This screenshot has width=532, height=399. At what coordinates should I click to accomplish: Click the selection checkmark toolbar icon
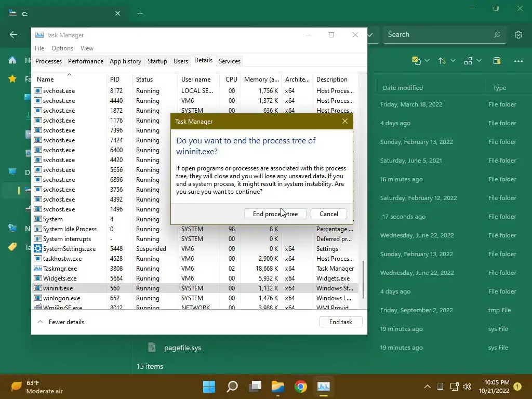click(x=416, y=61)
